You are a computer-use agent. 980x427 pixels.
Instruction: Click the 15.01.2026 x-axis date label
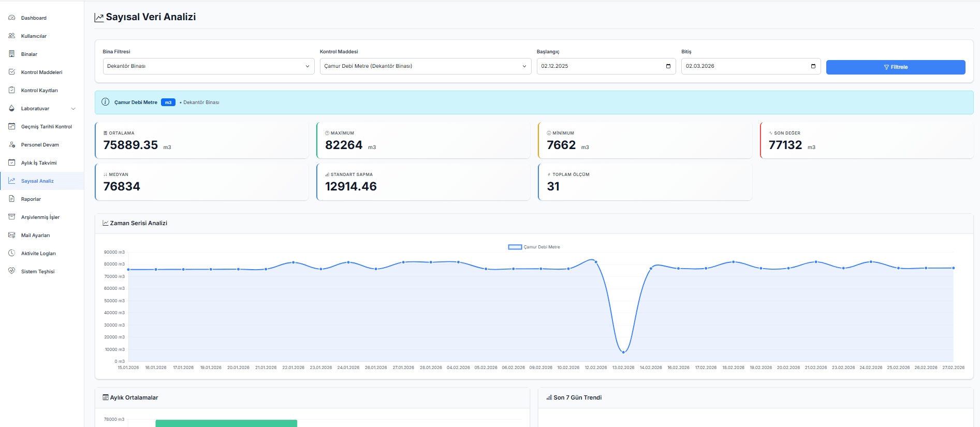click(x=128, y=367)
